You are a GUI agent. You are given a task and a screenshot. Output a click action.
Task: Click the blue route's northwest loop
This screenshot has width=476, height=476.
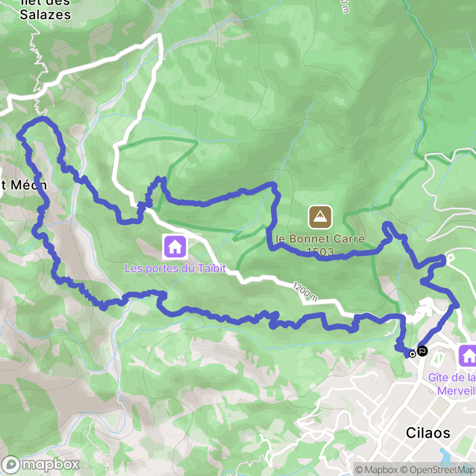click(x=33, y=127)
